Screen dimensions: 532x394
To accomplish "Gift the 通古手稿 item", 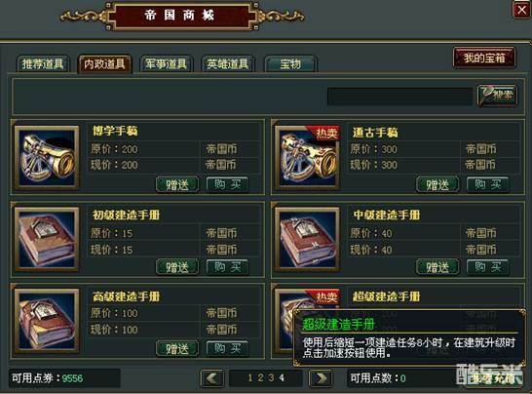I will pos(437,184).
